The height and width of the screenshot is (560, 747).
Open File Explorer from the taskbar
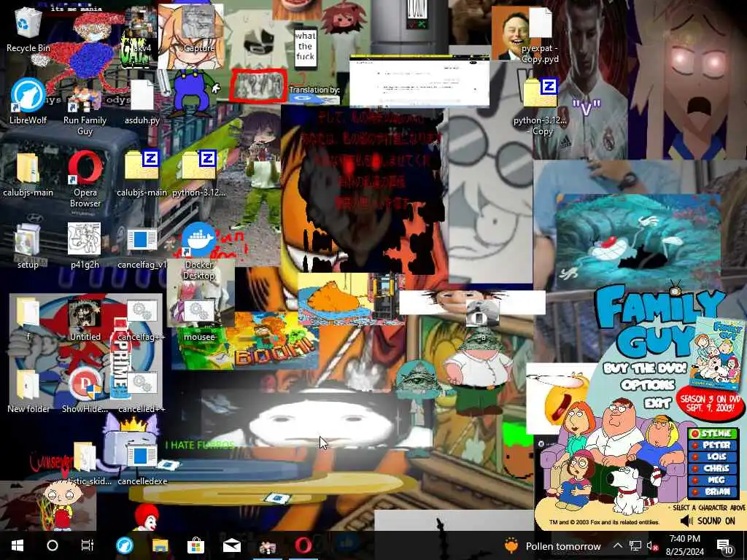pos(160,545)
